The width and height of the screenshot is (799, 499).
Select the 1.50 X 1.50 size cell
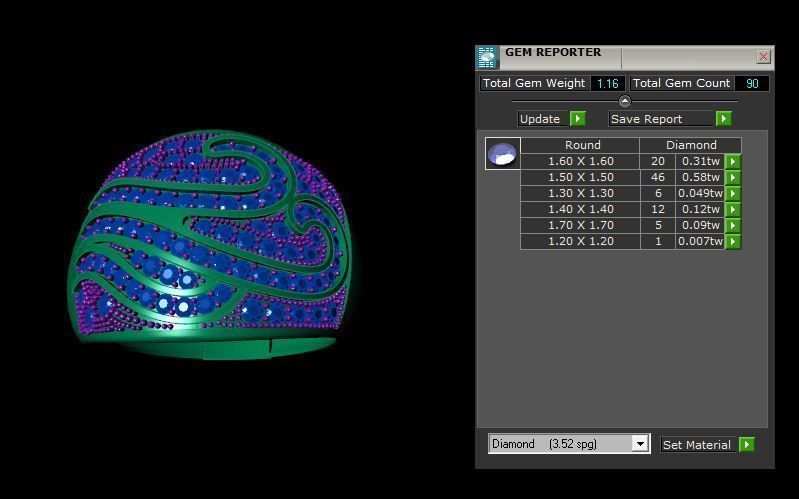point(580,177)
